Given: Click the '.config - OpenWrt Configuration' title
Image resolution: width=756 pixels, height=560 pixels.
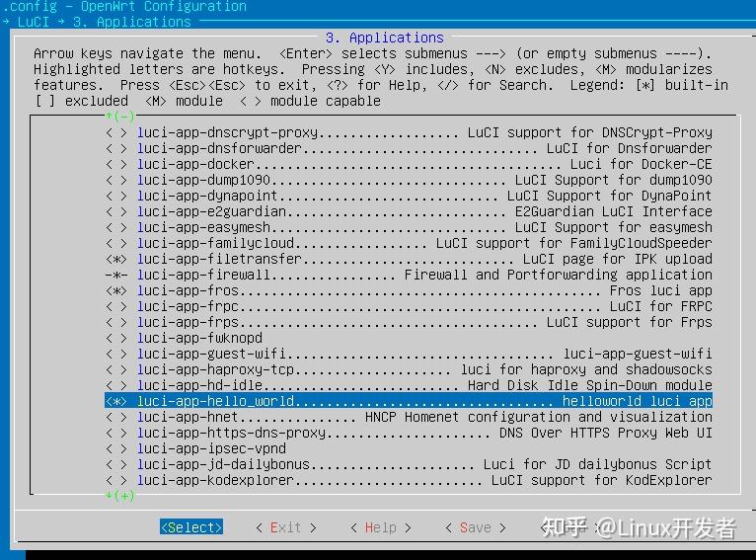Looking at the screenshot, I should pos(124,7).
